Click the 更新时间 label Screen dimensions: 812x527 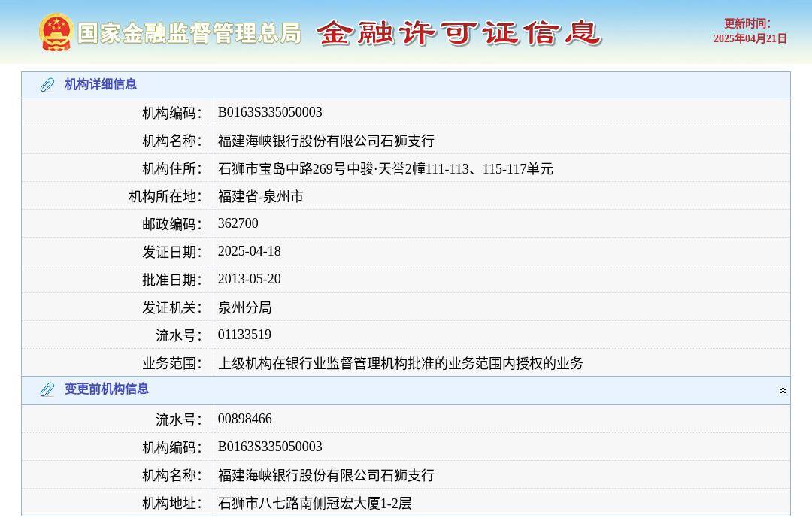tap(747, 23)
